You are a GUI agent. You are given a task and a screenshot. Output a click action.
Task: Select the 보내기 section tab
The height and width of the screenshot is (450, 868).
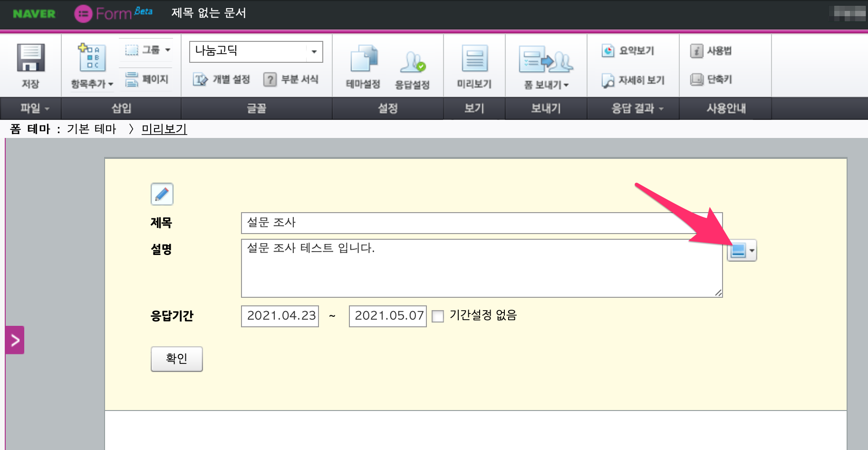[546, 108]
